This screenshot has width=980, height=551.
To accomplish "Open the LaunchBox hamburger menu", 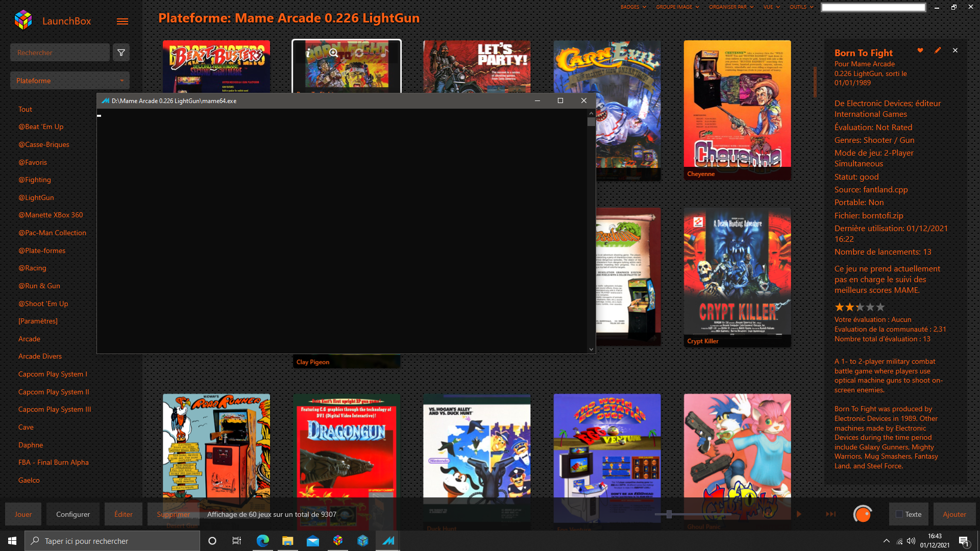I will coord(122,21).
